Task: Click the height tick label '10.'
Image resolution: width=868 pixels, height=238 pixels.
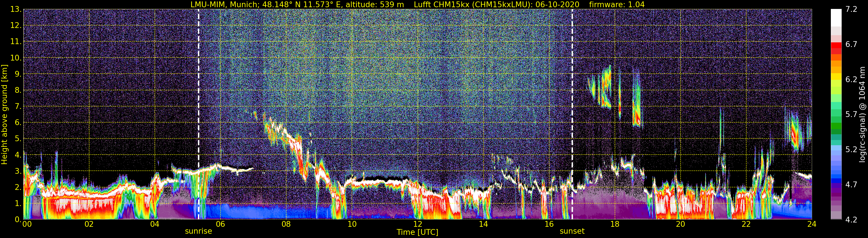Action: pyautogui.click(x=16, y=58)
